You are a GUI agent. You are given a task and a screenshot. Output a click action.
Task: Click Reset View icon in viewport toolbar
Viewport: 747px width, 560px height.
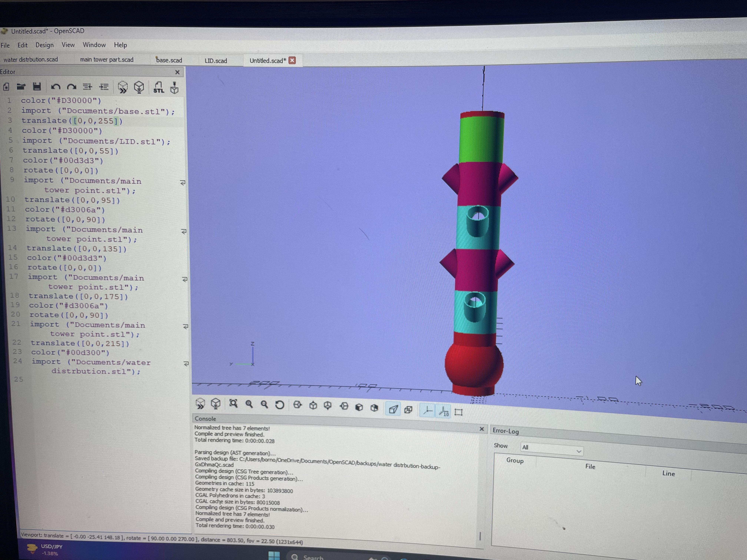280,404
